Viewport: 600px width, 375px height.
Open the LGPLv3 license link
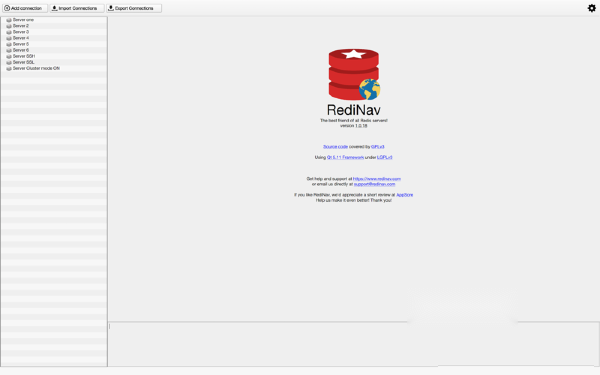(385, 157)
